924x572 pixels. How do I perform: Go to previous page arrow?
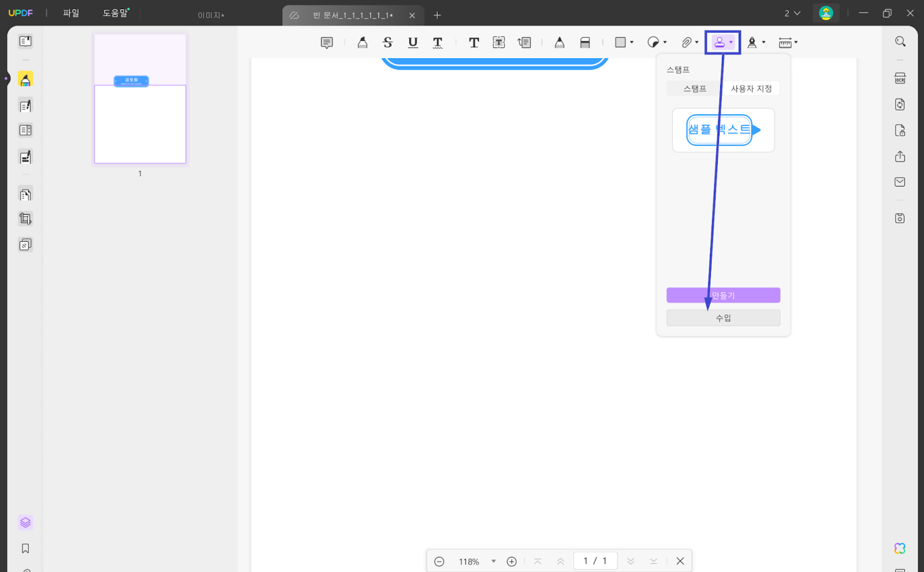coord(560,561)
